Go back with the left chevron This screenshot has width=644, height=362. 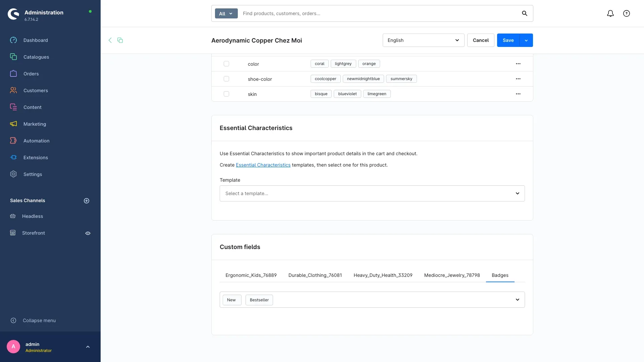coord(110,40)
